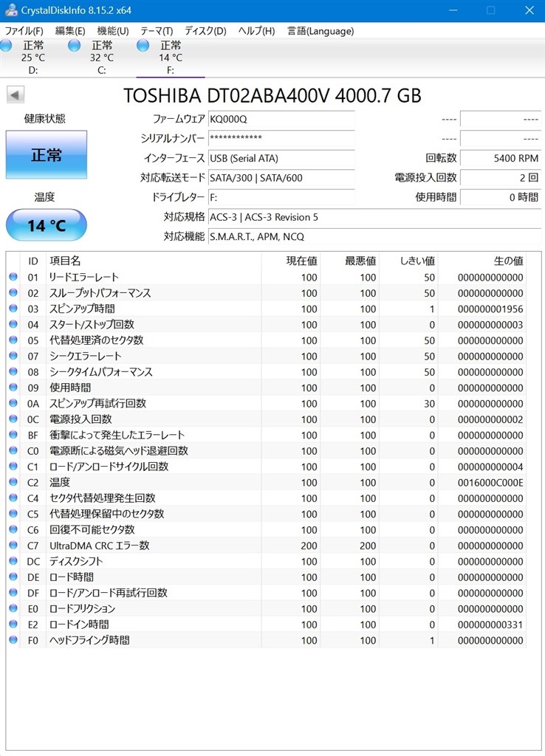Click the blue status orb for disk F:
This screenshot has height=756, width=545.
point(143,45)
